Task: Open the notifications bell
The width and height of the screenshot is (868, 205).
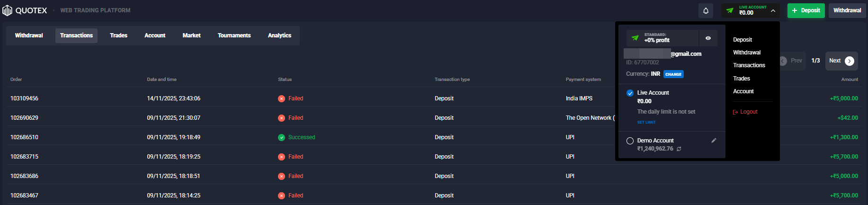Action: point(706,10)
